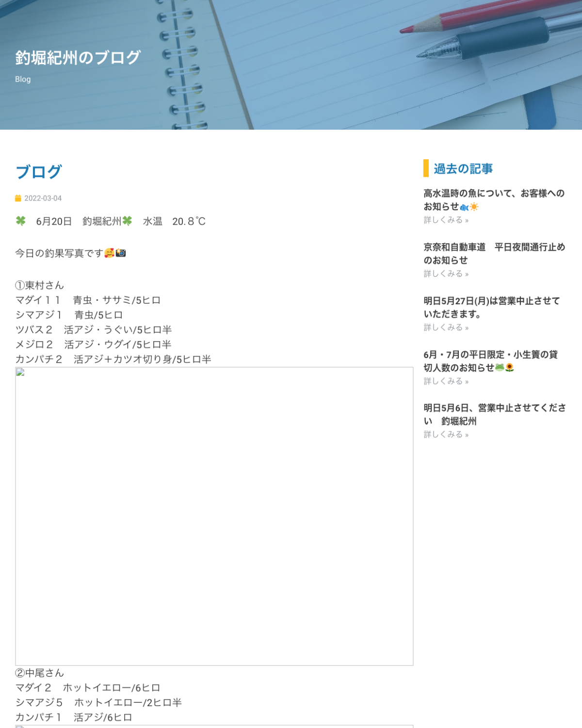This screenshot has width=582, height=728.
Task: Select the line ツバス２ 活アジ・うぐい/5ヒロ半
Action: 94,330
